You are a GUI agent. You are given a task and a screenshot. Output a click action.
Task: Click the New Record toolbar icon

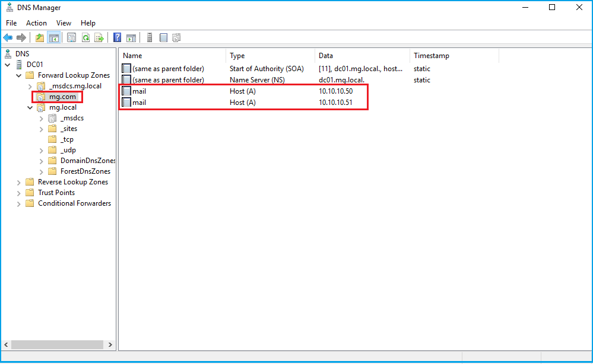pyautogui.click(x=163, y=38)
